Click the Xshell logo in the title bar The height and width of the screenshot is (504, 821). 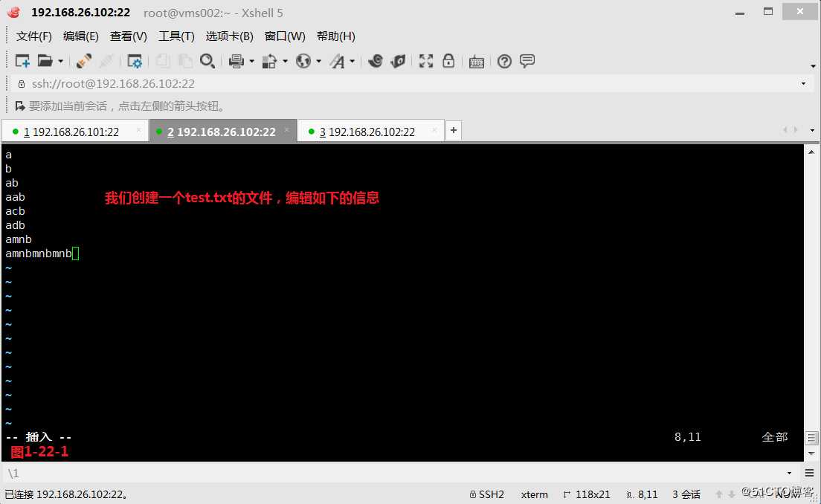pos(13,12)
